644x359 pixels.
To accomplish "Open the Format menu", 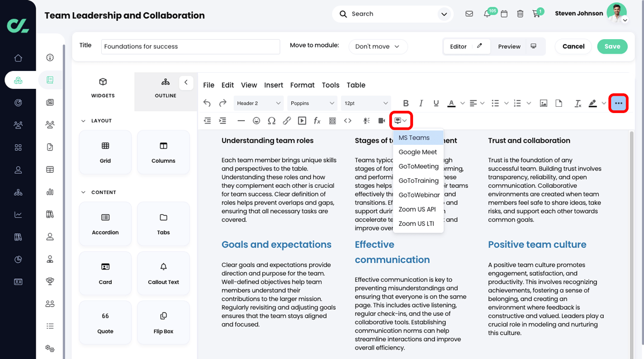I will 302,85.
